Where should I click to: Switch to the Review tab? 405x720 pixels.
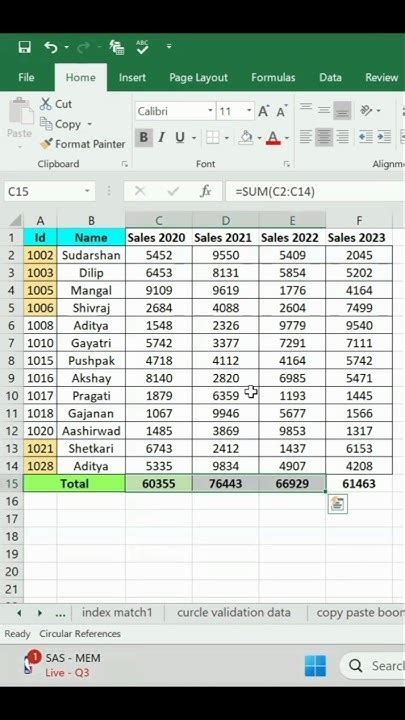(382, 78)
